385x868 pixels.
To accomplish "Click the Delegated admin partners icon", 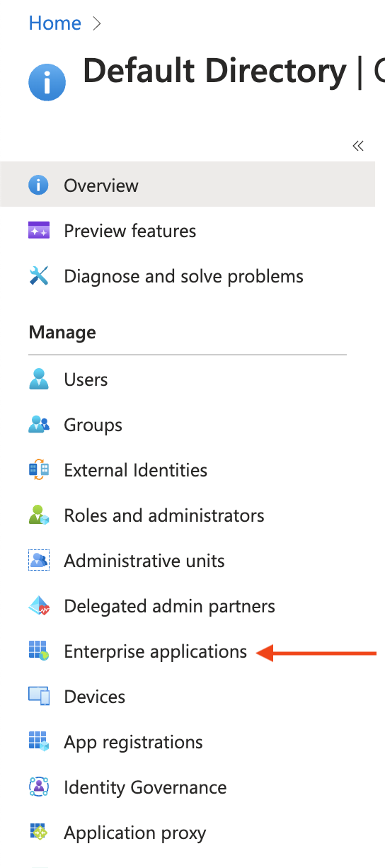I will point(38,606).
